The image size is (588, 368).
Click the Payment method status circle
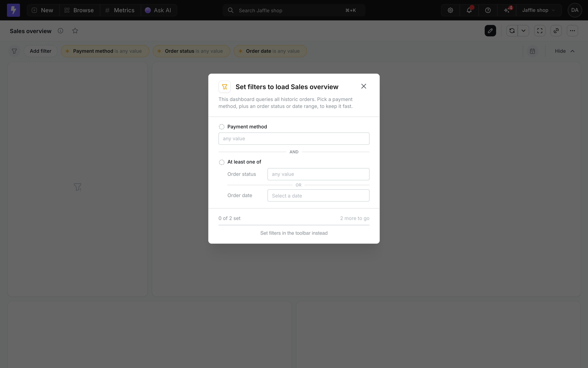coord(222,127)
